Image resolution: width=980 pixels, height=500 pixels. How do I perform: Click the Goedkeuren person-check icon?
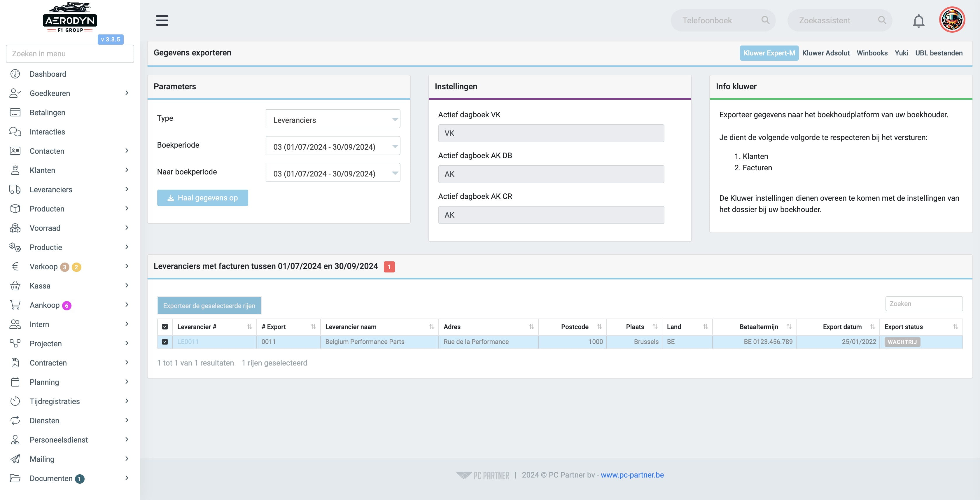point(15,93)
